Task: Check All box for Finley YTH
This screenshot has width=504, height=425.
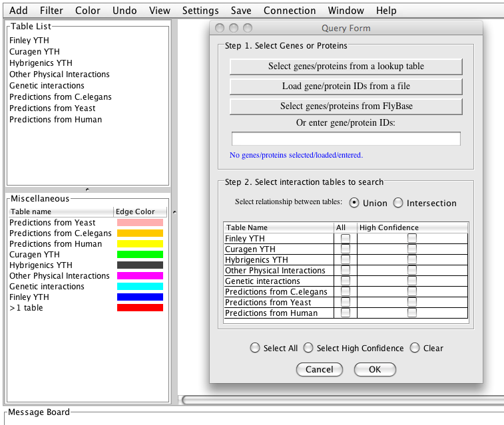Action: tap(346, 239)
